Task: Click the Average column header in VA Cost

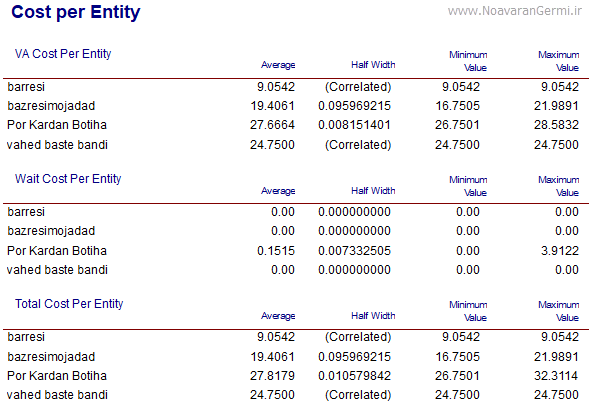Action: [x=278, y=65]
